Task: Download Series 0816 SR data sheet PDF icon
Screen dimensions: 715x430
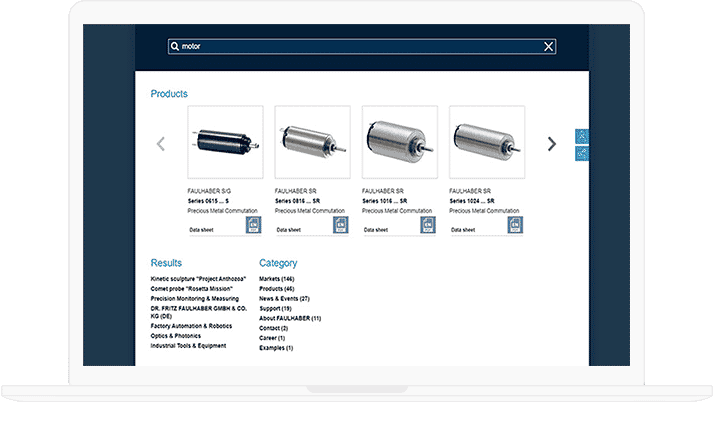Action: 341,226
